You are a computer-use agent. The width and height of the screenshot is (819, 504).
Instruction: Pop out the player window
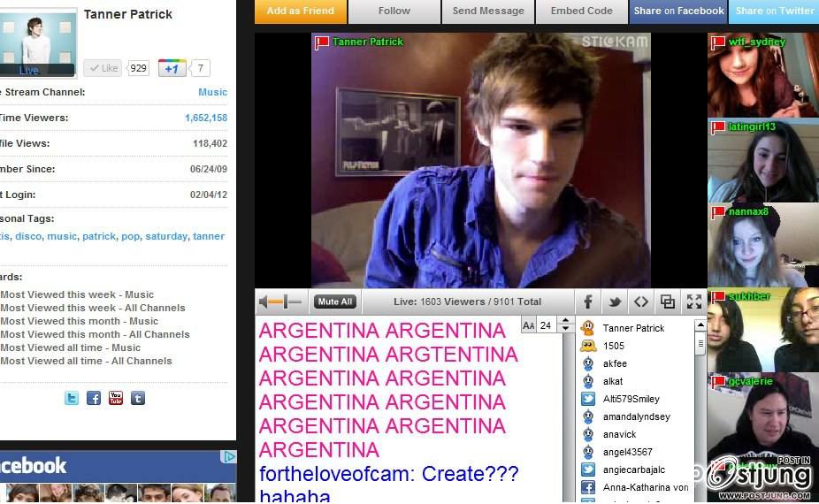tap(668, 302)
